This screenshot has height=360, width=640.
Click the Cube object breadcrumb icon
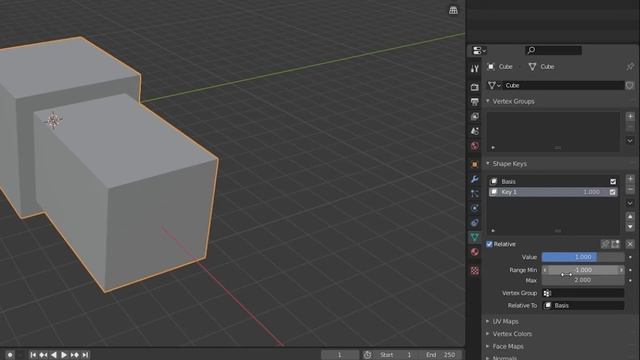(491, 67)
